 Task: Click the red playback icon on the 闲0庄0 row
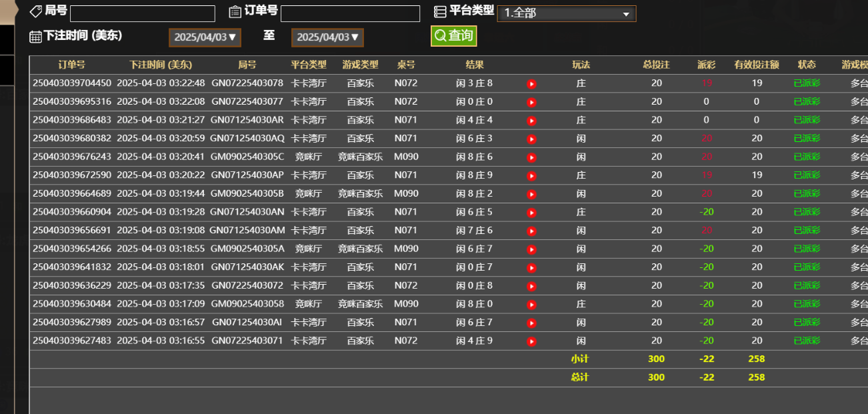[531, 101]
